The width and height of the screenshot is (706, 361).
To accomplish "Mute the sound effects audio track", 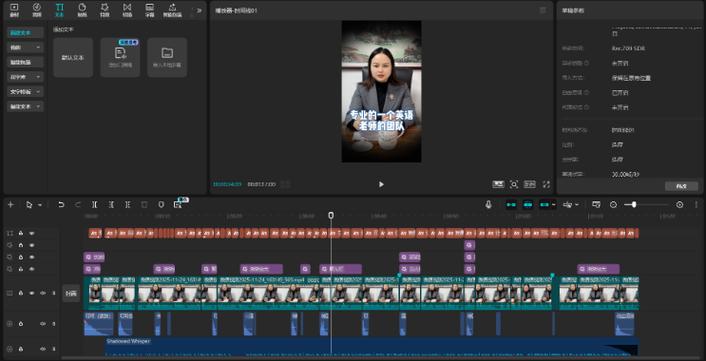I will pos(43,324).
